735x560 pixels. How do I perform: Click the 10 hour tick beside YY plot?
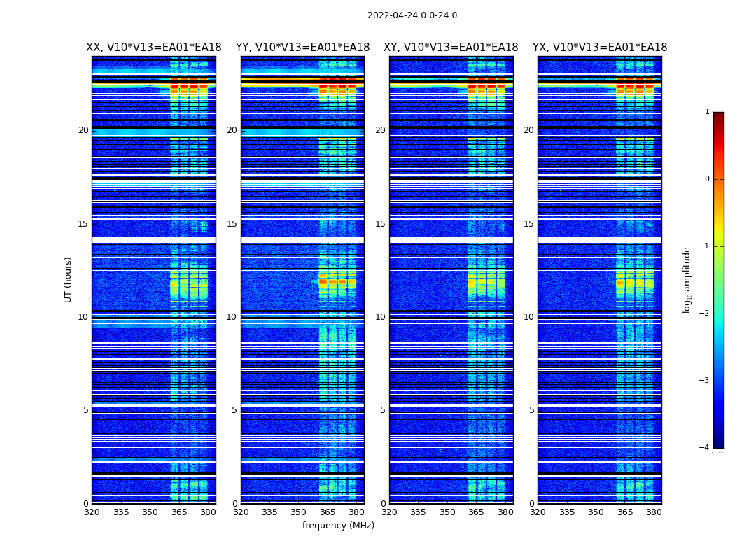tap(234, 317)
